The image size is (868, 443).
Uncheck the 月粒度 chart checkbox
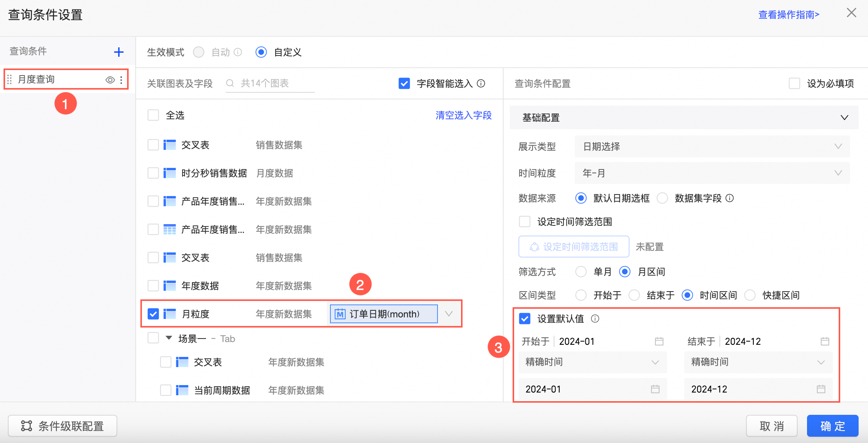point(153,314)
